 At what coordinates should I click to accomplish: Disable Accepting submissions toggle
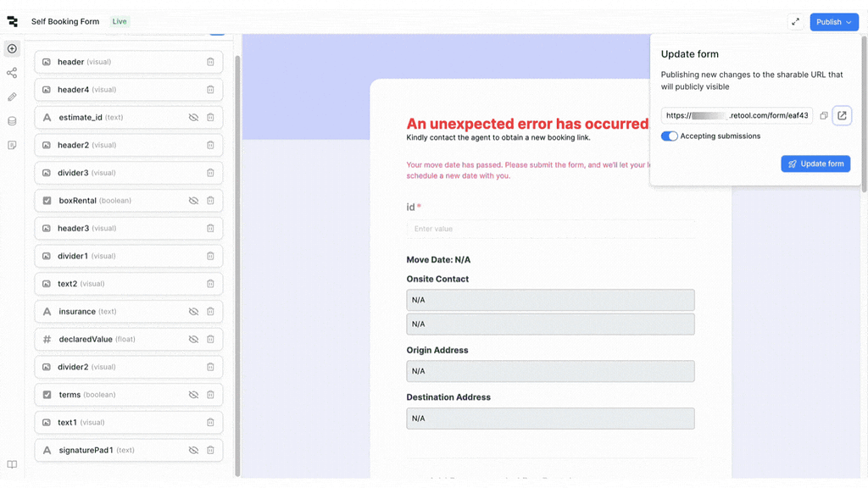[x=670, y=136]
